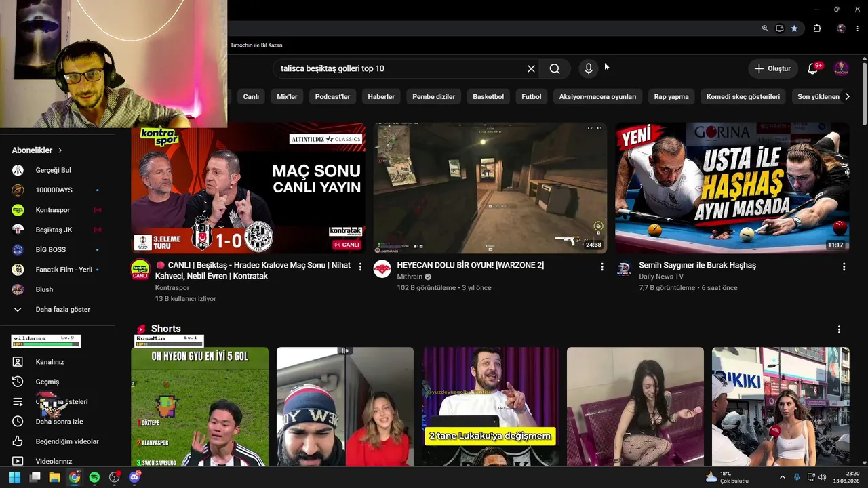Select the Basketbol filter chip
The width and height of the screenshot is (868, 488).
488,96
